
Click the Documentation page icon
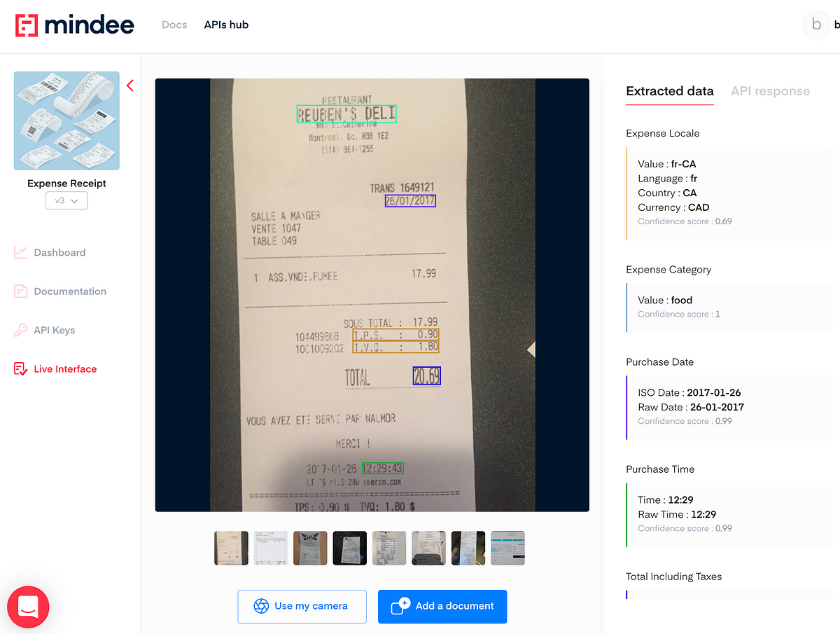coord(21,291)
